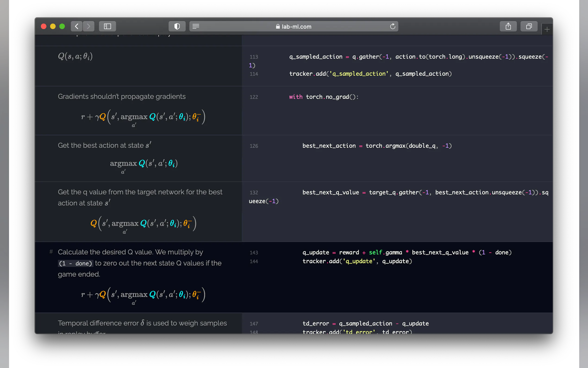Show Reader view from the address bar
Viewport: 588px width, 368px height.
[196, 26]
